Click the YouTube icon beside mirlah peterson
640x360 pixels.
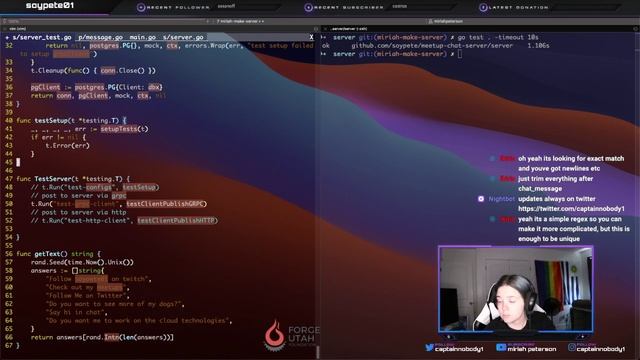pos(501,347)
